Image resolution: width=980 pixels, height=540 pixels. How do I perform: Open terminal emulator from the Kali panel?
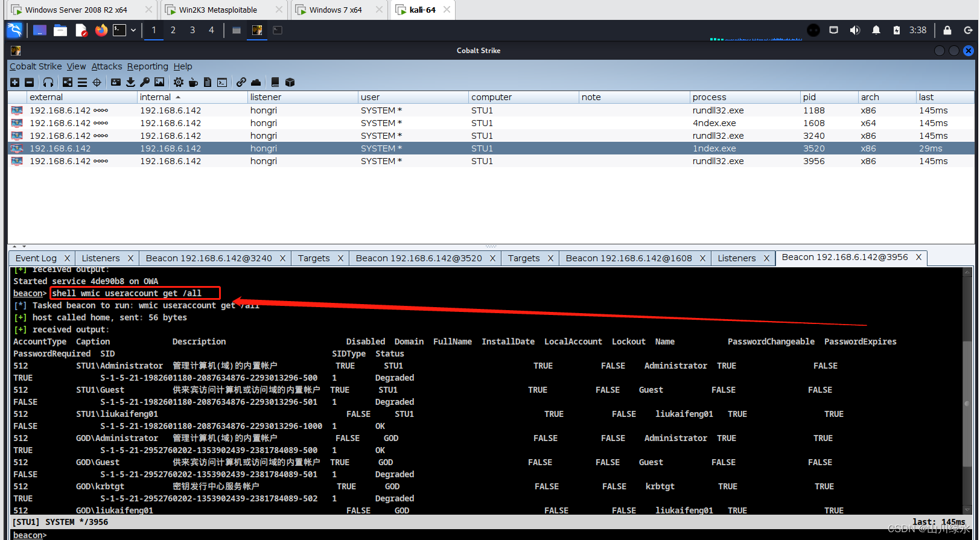click(119, 30)
